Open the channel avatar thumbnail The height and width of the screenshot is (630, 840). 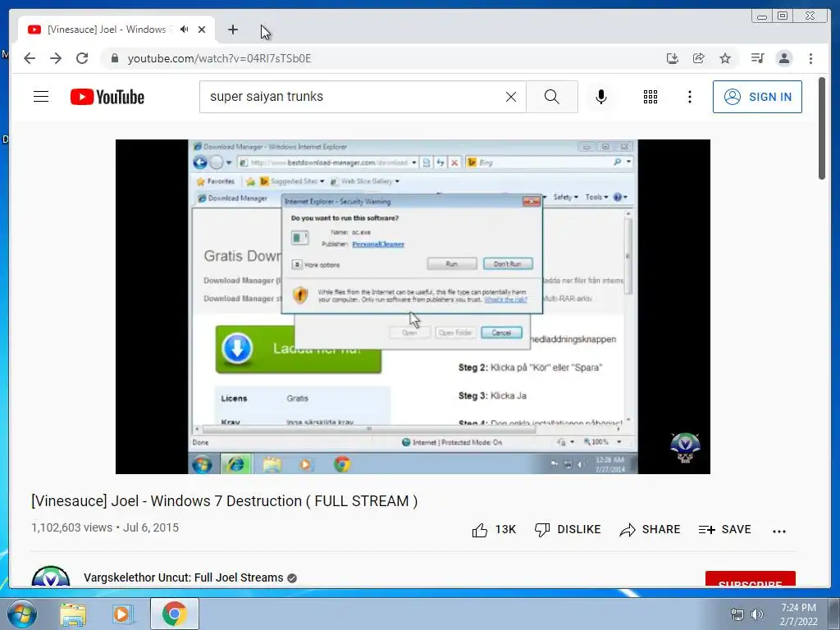coord(50,577)
